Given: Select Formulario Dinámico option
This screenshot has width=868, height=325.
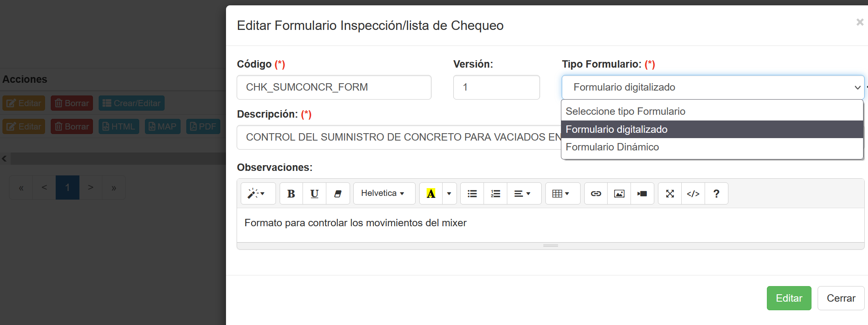Looking at the screenshot, I should click(612, 147).
